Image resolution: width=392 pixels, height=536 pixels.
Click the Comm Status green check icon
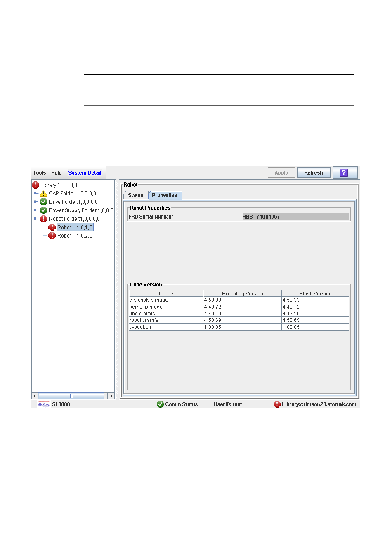[161, 404]
